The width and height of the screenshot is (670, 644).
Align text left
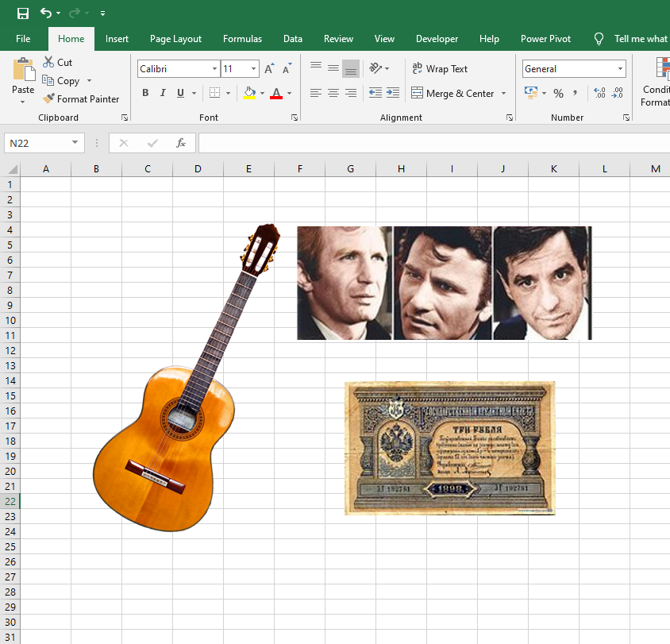[x=316, y=93]
